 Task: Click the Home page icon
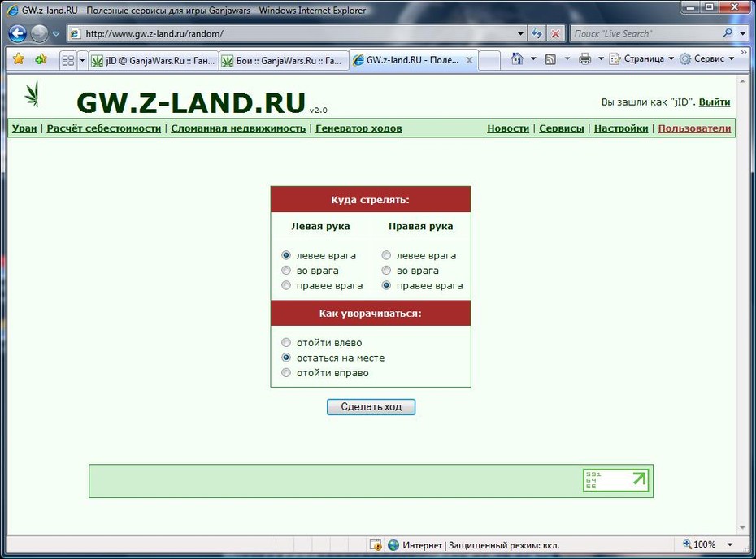pos(517,58)
